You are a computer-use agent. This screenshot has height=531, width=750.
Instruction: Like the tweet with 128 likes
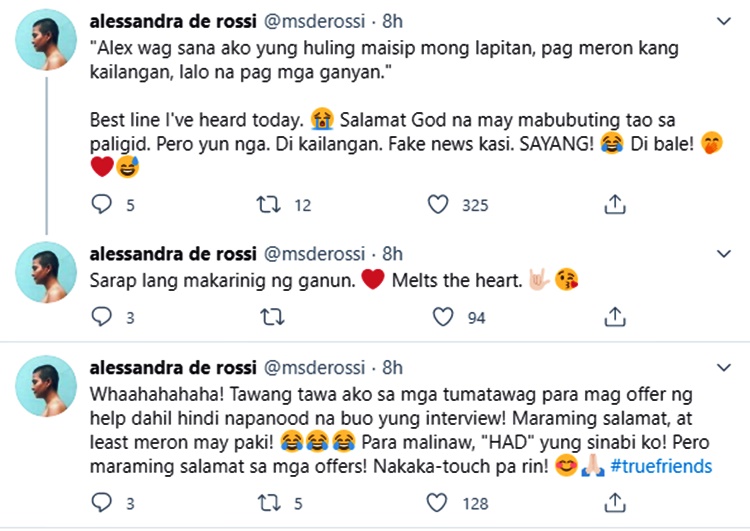[438, 500]
